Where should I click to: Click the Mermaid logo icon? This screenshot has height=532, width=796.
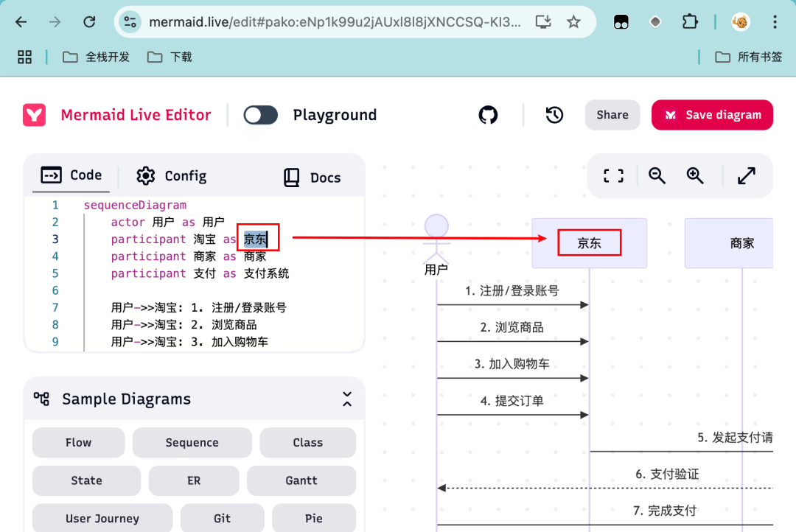34,115
